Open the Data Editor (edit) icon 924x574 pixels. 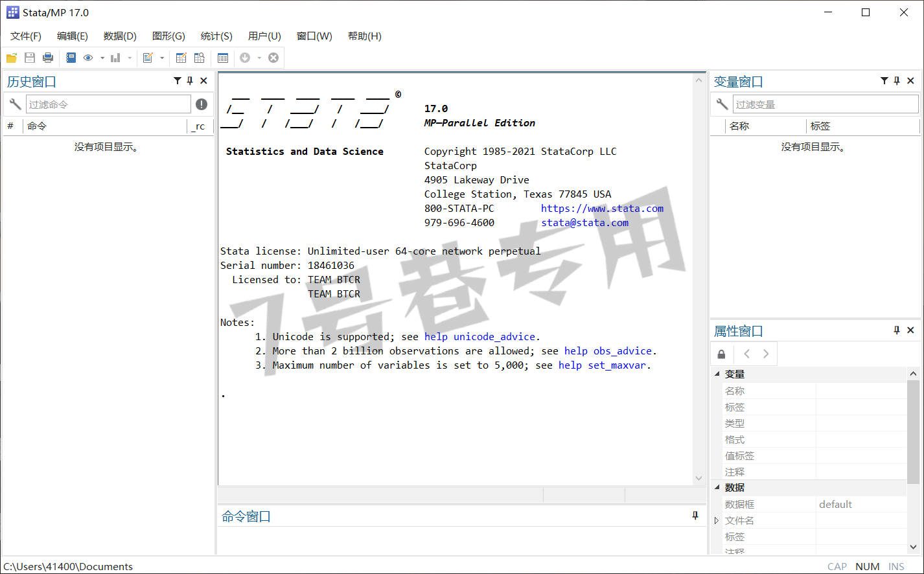pos(181,58)
